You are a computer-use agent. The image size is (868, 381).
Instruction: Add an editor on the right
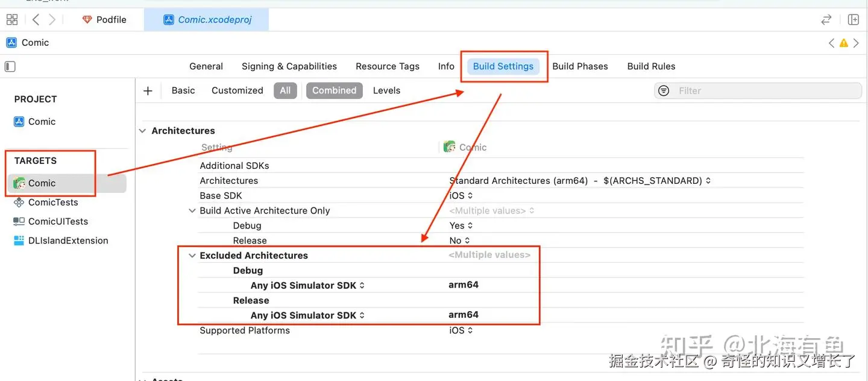[x=854, y=19]
